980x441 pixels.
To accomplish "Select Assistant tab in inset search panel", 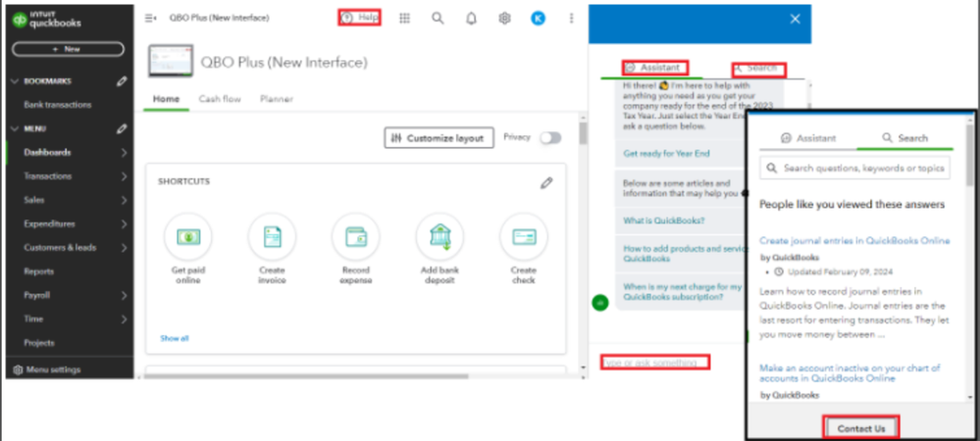I will click(x=808, y=138).
